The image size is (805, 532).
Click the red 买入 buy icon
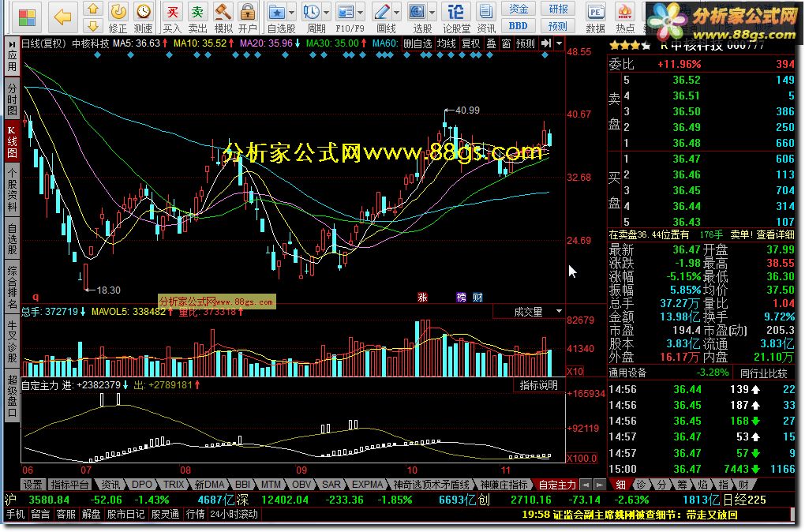[173, 11]
